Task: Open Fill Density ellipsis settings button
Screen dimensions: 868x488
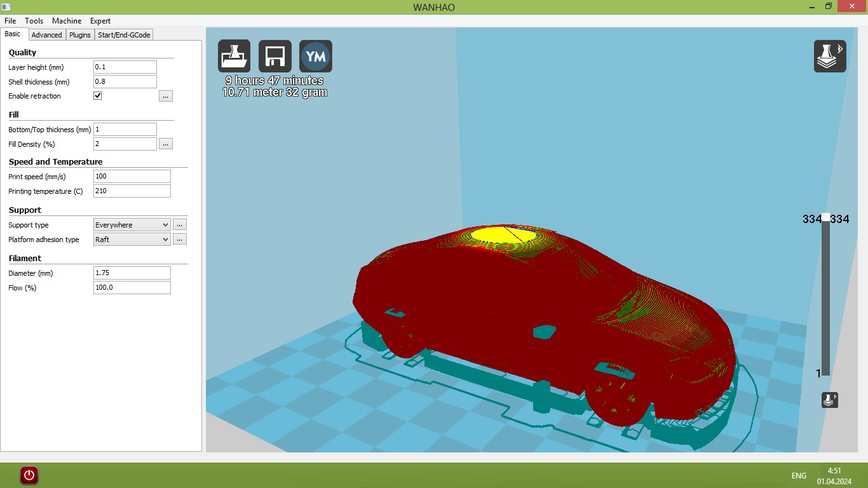Action: tap(166, 144)
